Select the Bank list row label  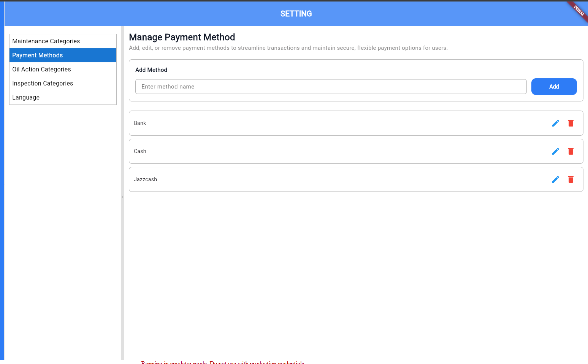coord(140,123)
